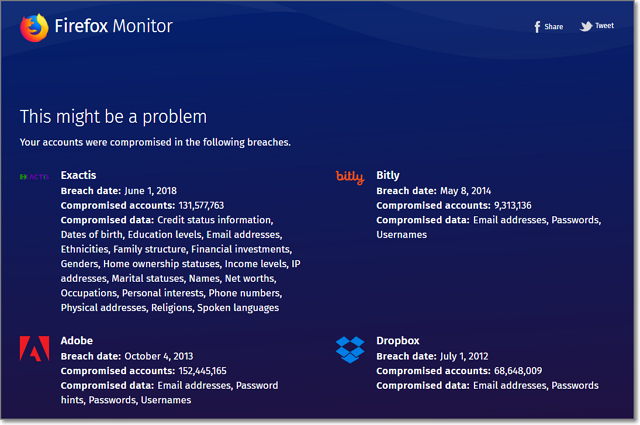Select the Bitly breach heading

tap(387, 175)
